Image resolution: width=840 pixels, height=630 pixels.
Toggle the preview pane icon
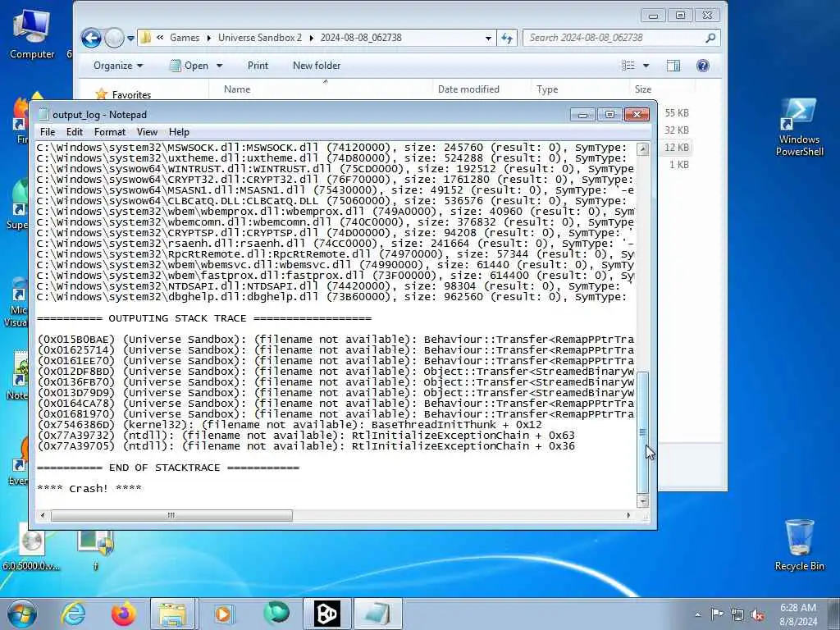(673, 66)
